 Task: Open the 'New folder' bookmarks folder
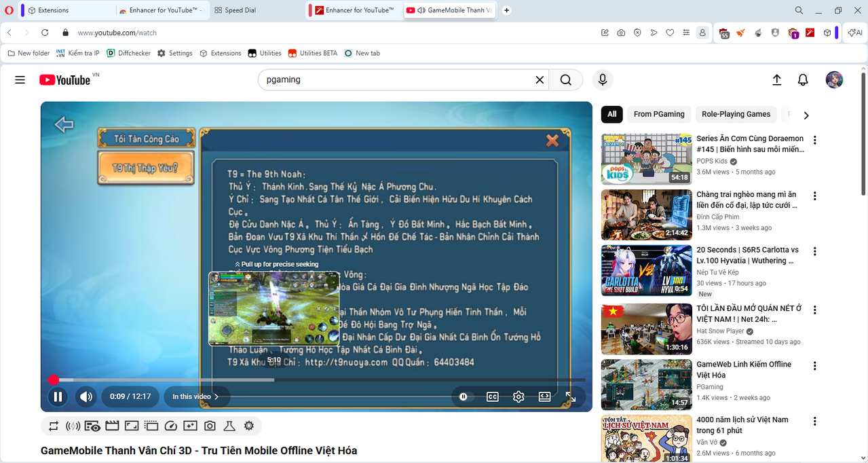click(x=29, y=53)
